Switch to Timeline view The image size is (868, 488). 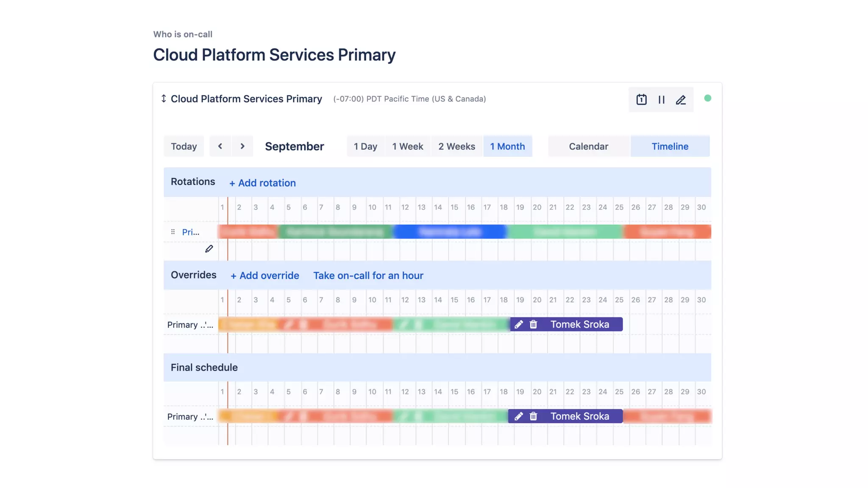[x=670, y=146]
